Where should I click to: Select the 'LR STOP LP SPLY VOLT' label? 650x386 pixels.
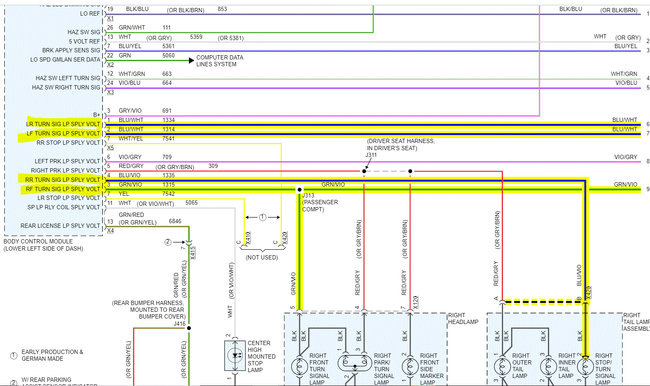(x=68, y=198)
